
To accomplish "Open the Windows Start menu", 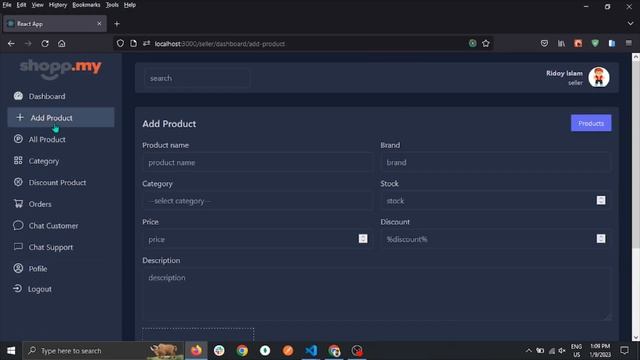I will pyautogui.click(x=11, y=351).
